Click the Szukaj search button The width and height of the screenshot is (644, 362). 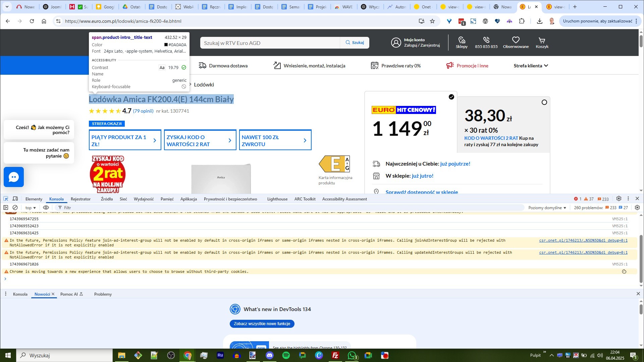(355, 43)
